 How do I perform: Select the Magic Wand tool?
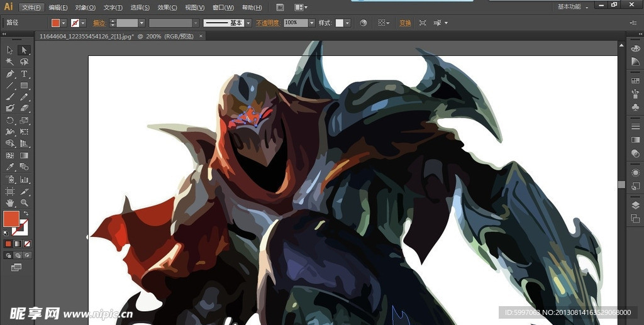pyautogui.click(x=10, y=62)
